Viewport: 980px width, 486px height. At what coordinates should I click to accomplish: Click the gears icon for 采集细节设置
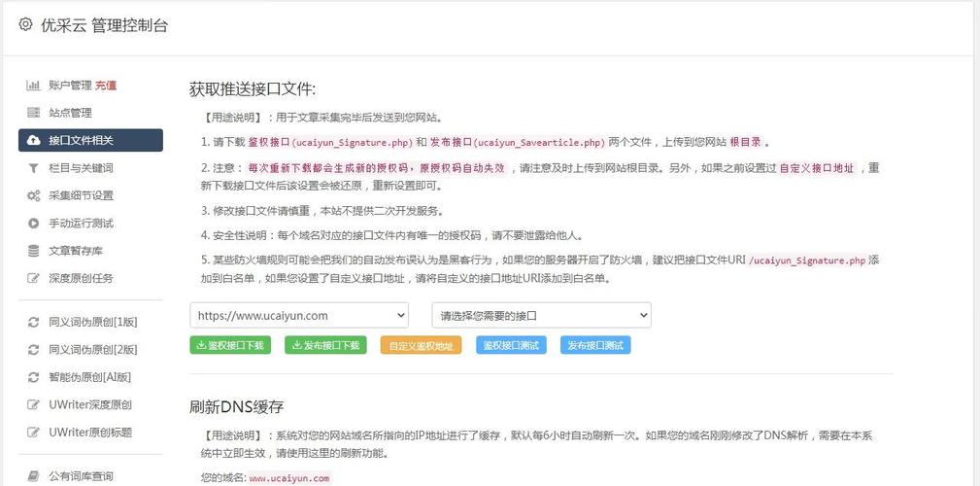pos(33,195)
